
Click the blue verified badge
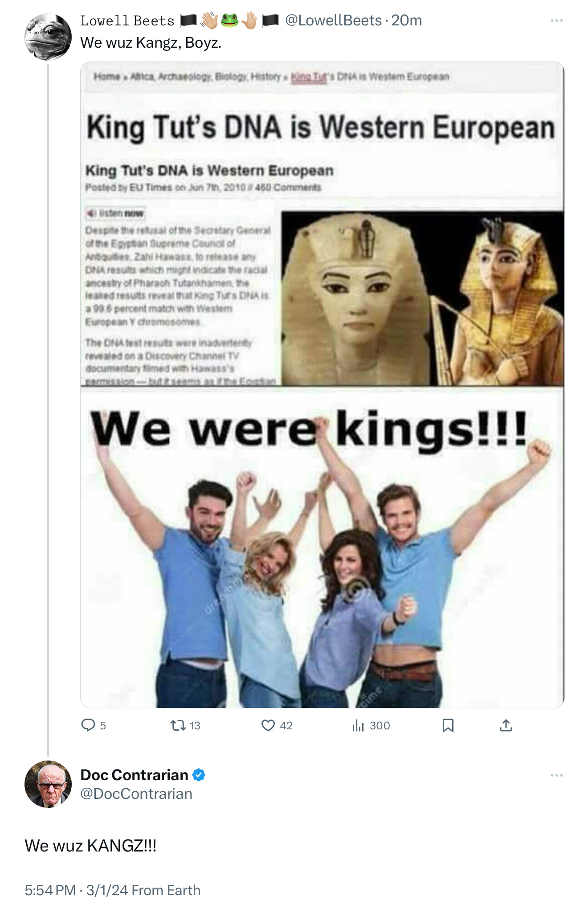pos(199,775)
